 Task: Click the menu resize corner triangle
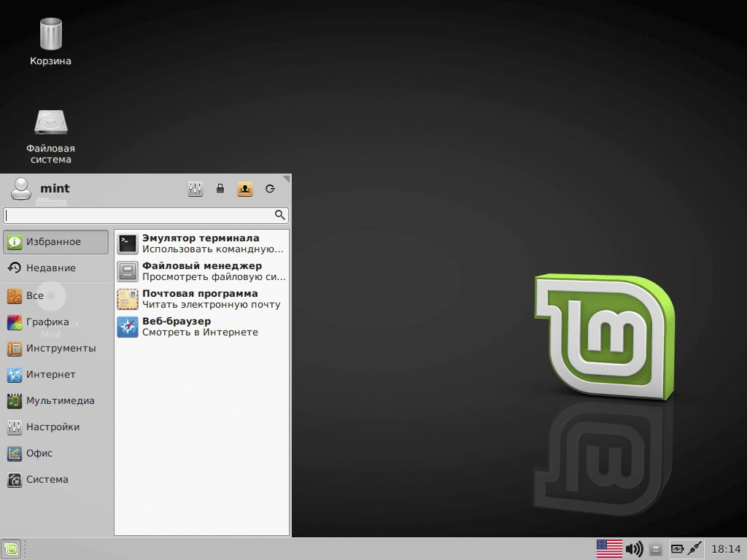(x=286, y=179)
